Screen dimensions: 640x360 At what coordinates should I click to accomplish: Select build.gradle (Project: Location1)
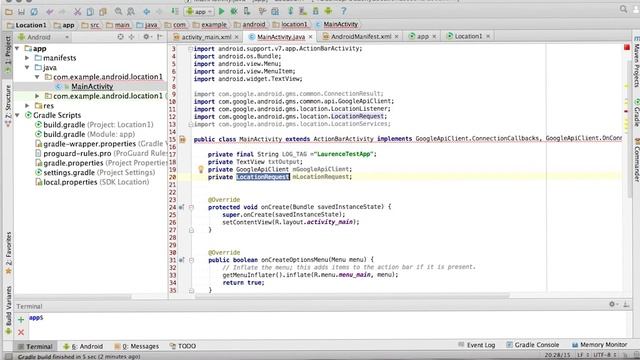point(94,124)
